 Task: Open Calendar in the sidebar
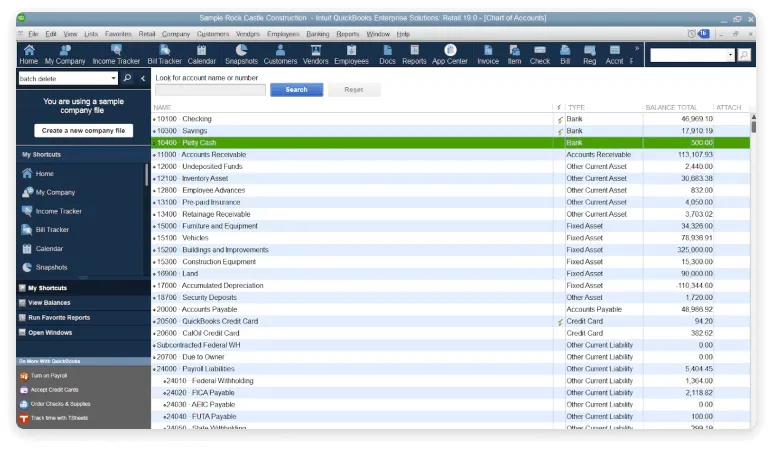point(49,249)
